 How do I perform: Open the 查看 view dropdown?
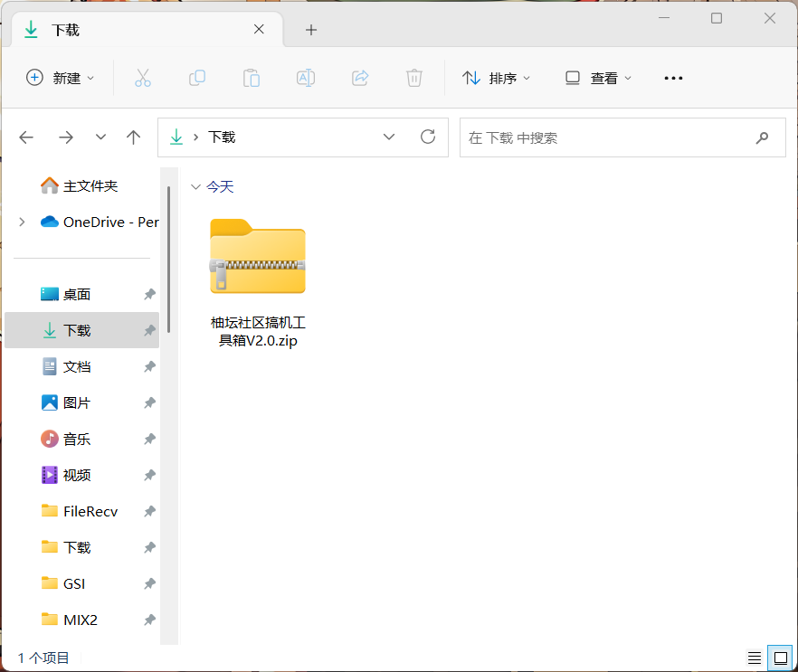(598, 78)
